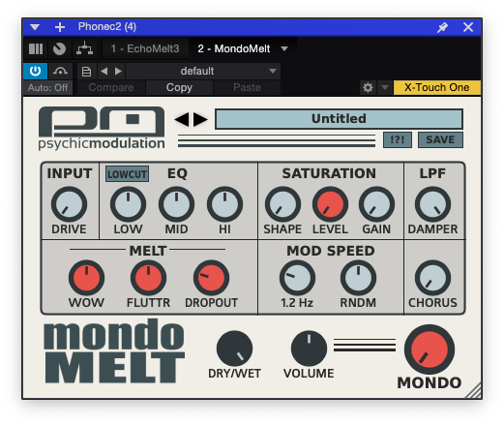
Task: Close the Phonec2 plugin window
Action: tap(468, 27)
